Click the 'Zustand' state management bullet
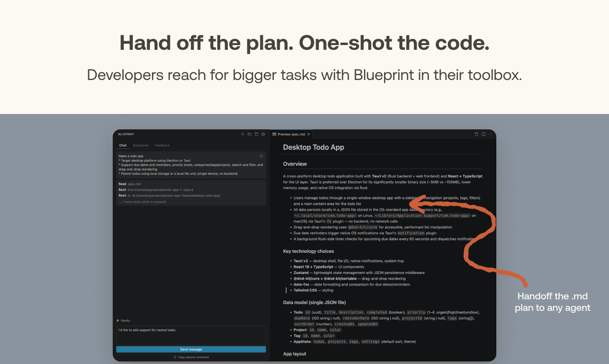This screenshot has height=364, width=609. tap(359, 273)
